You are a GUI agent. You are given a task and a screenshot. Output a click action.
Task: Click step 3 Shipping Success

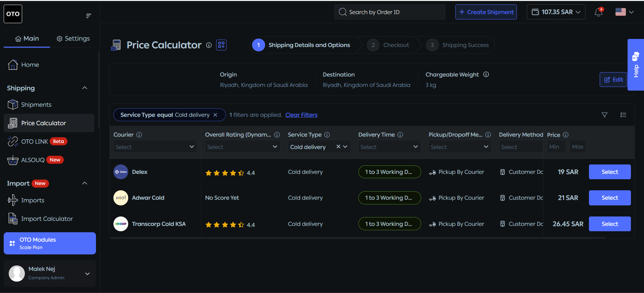pyautogui.click(x=457, y=45)
